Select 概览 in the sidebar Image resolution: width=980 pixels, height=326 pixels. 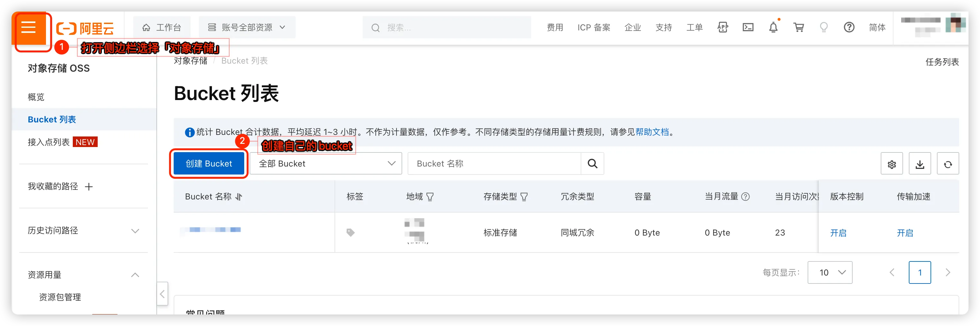click(36, 97)
